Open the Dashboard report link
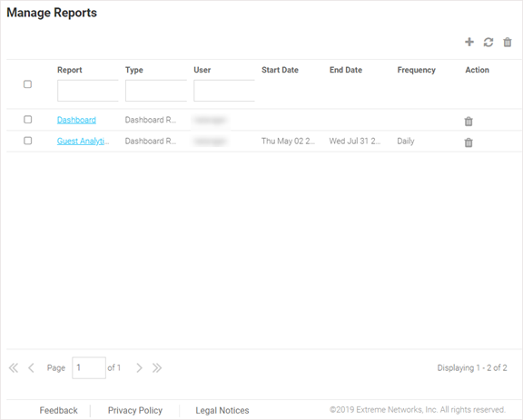This screenshot has height=420, width=523. (76, 120)
